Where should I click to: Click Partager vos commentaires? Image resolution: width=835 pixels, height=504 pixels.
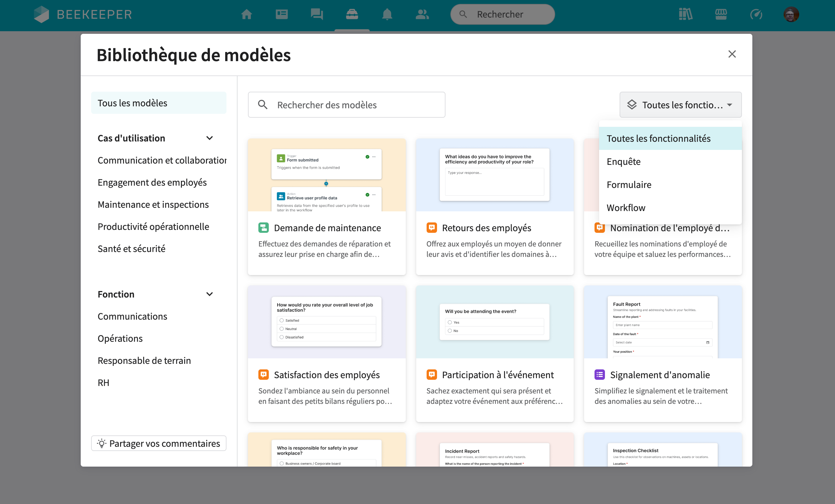coord(158,443)
